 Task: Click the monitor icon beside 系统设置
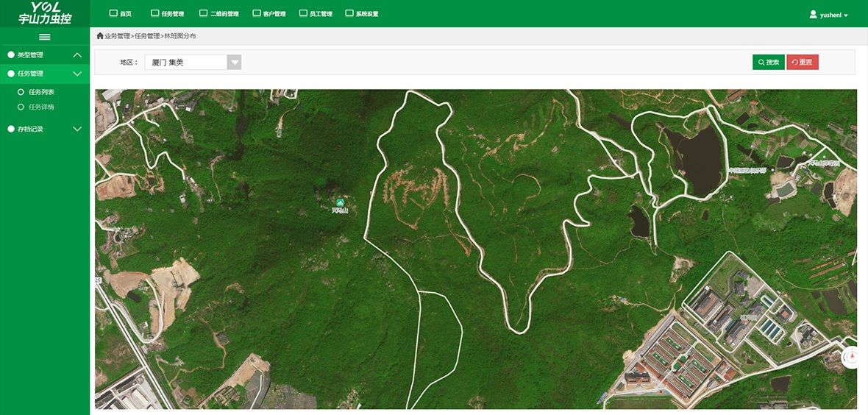tap(349, 13)
